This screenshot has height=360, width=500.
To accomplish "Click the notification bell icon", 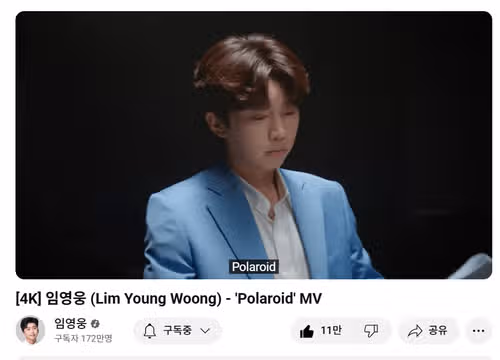I will click(150, 331).
